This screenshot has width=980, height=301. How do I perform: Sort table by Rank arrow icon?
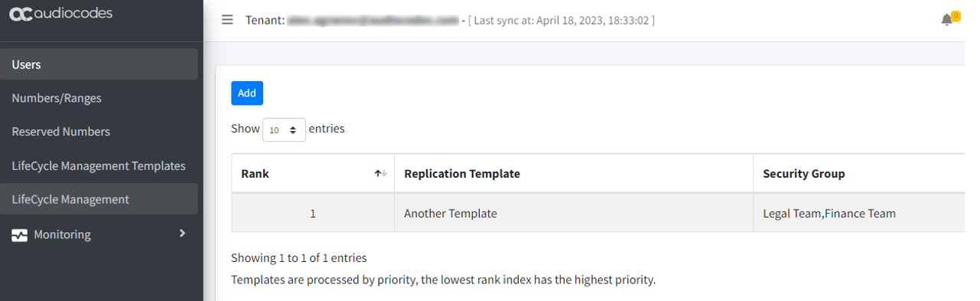click(381, 174)
